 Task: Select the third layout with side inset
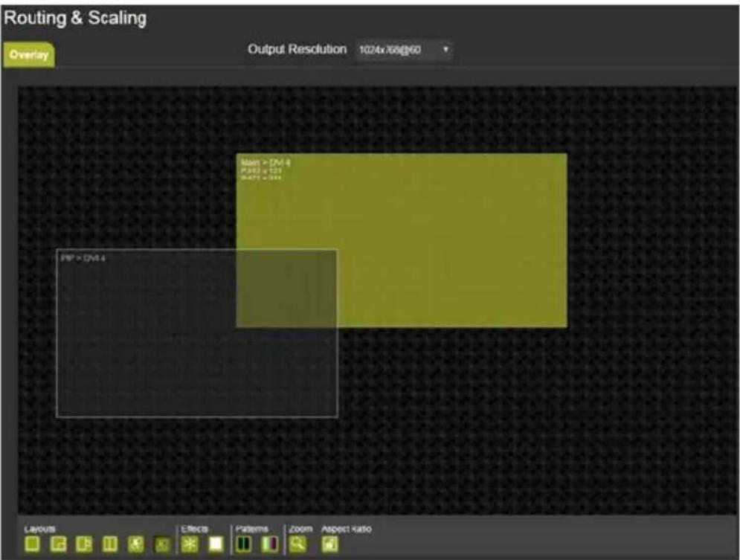point(84,544)
